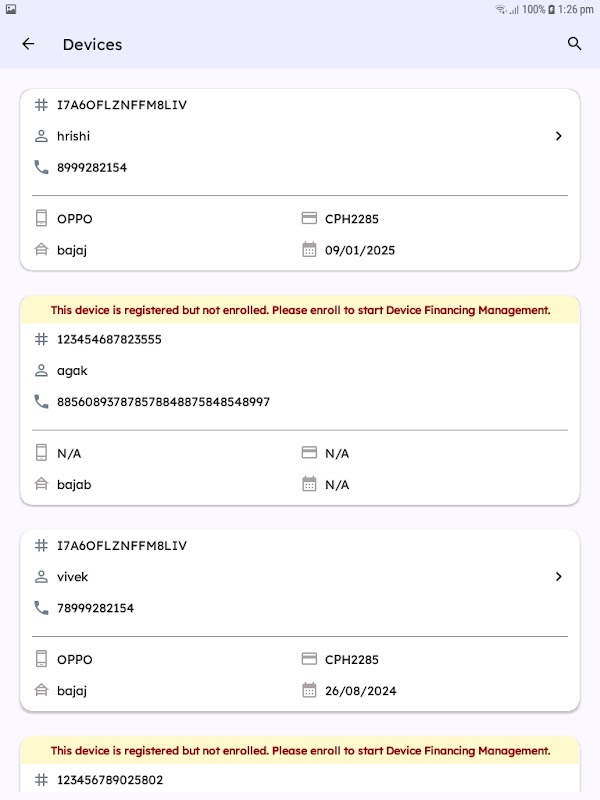Click the calendar icon beside 09/01/2025
The width and height of the screenshot is (600, 800).
coord(309,250)
